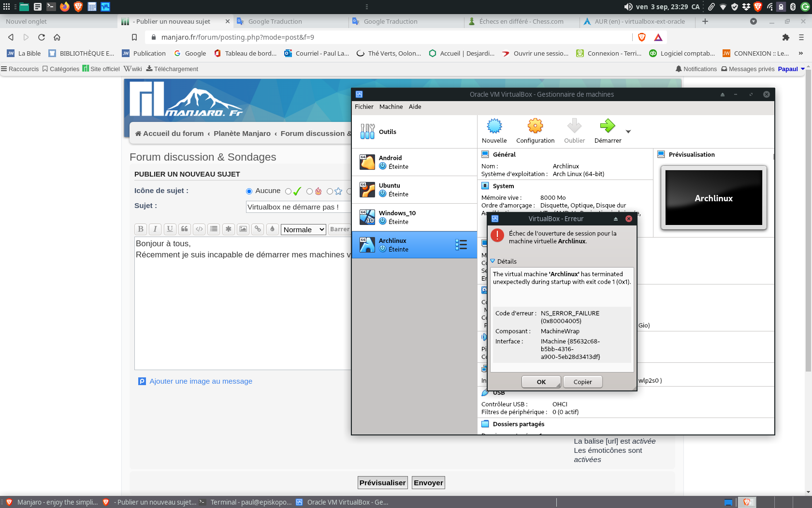Click the Bluetooth tray icon

793,7
